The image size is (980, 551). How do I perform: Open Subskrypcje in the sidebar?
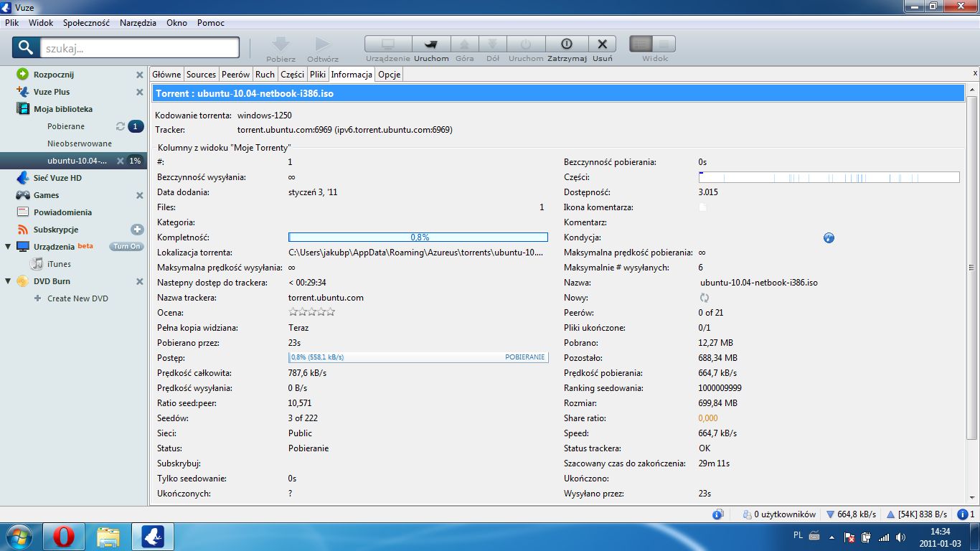(56, 230)
